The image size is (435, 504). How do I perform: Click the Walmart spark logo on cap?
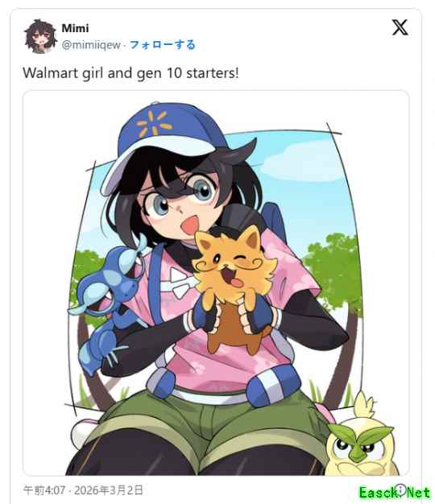point(154,123)
